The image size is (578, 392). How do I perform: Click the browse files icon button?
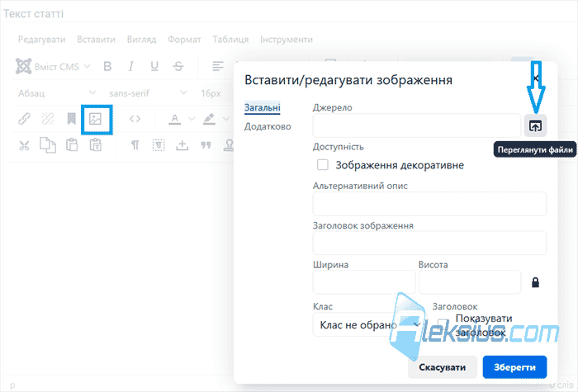535,126
